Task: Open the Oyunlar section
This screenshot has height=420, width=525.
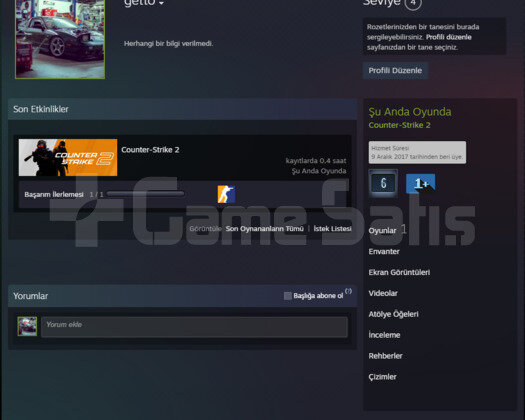Action: tap(382, 231)
